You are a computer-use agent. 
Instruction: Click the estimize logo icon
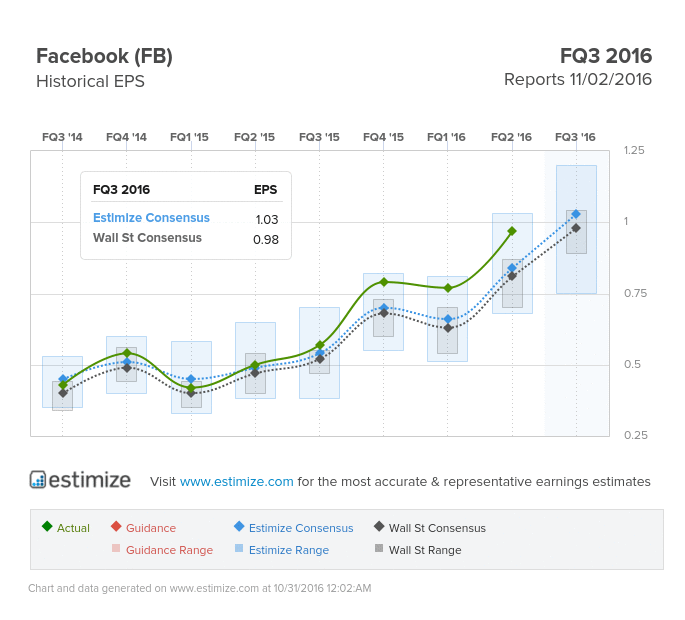tap(38, 479)
